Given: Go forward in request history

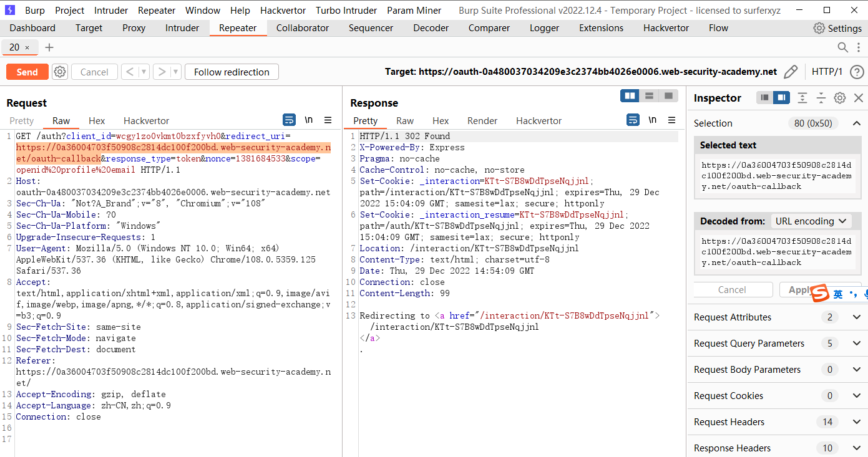Looking at the screenshot, I should click(x=162, y=72).
